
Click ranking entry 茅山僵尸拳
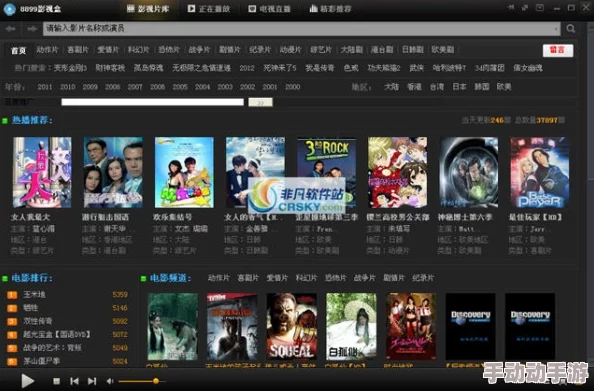coord(42,361)
